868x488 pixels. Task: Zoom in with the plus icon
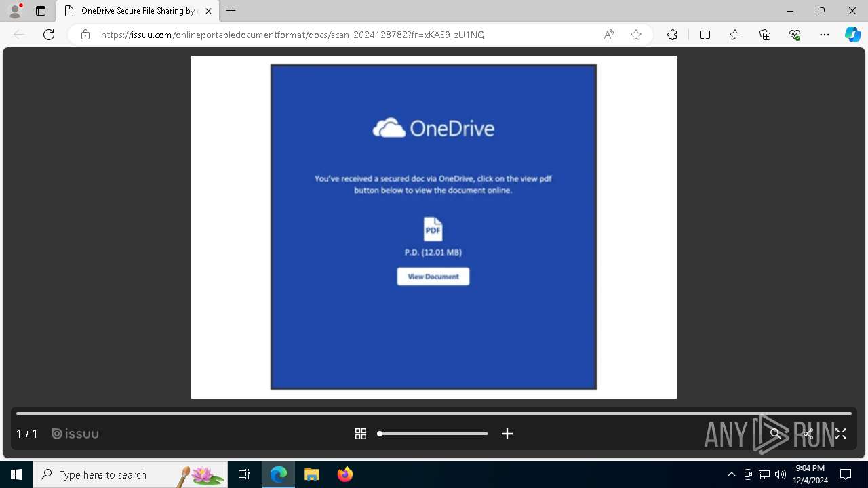507,434
